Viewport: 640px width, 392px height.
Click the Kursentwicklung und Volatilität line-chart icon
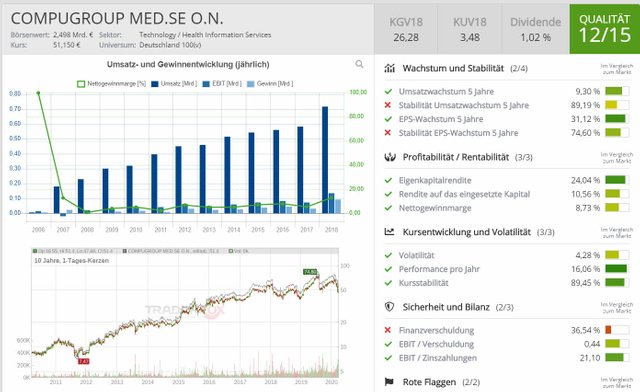click(x=389, y=232)
